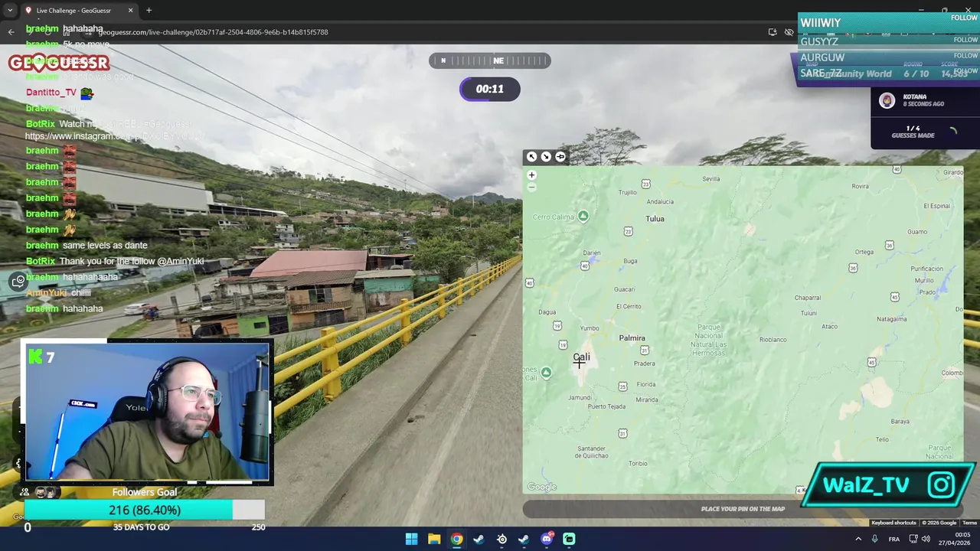Zoom in the guess map with plus
The width and height of the screenshot is (980, 551).
[531, 175]
